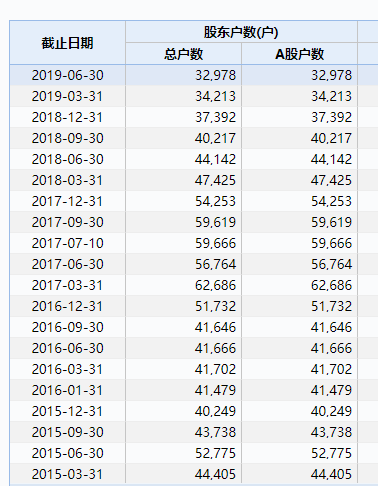Click A-share value 43,738
Screen dimensions: 378x486
tap(331, 432)
